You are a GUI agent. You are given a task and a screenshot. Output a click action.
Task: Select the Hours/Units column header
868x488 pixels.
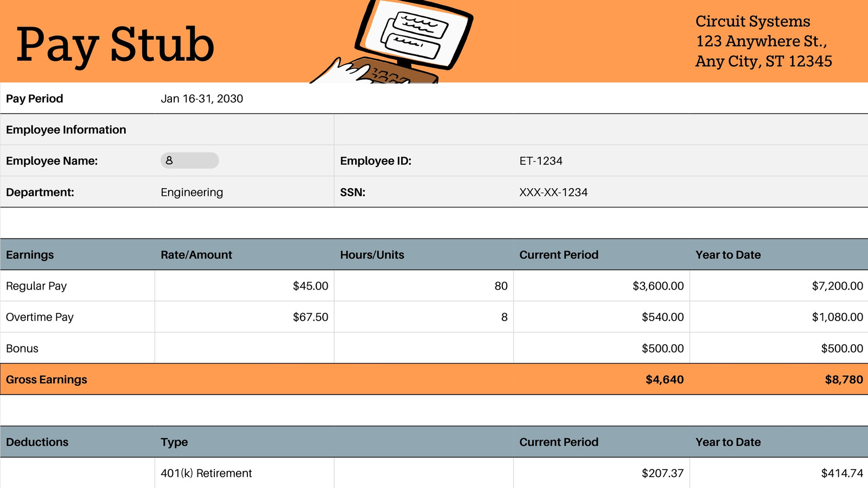tap(424, 255)
